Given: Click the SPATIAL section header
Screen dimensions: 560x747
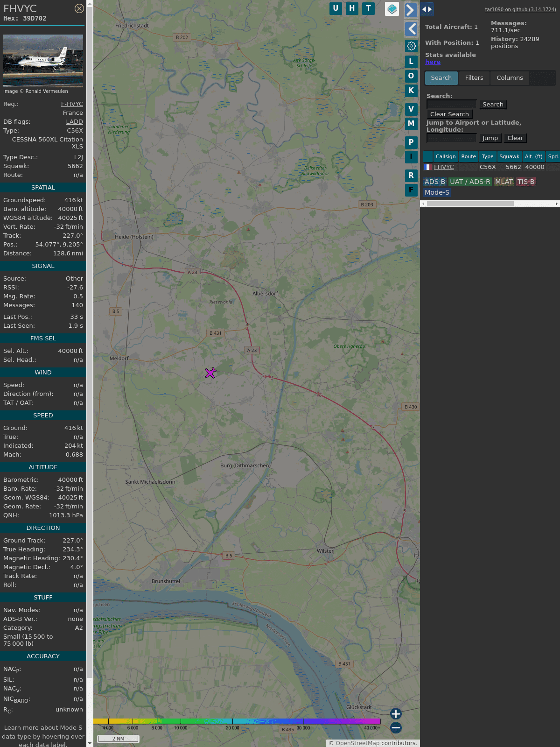Looking at the screenshot, I should pos(43,188).
